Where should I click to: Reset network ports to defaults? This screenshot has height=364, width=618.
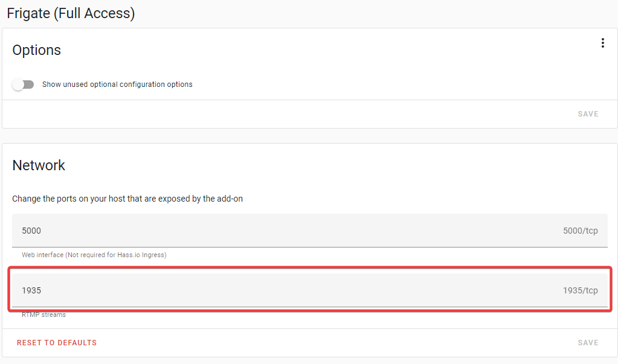[57, 342]
